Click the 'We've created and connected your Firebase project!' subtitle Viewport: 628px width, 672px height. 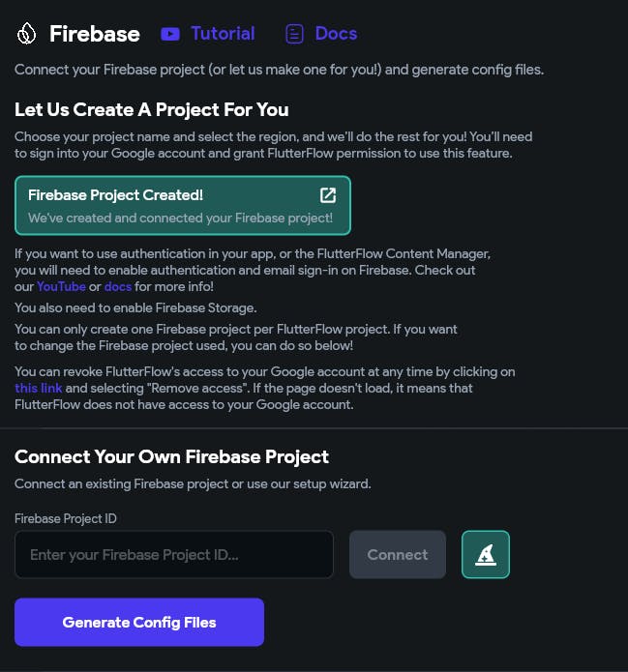[x=180, y=218]
